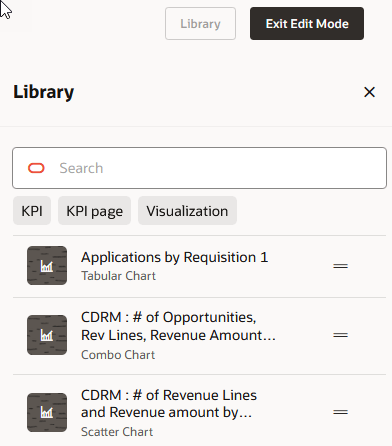
Task: Click the Combo Chart visualization icon
Action: coord(47,335)
